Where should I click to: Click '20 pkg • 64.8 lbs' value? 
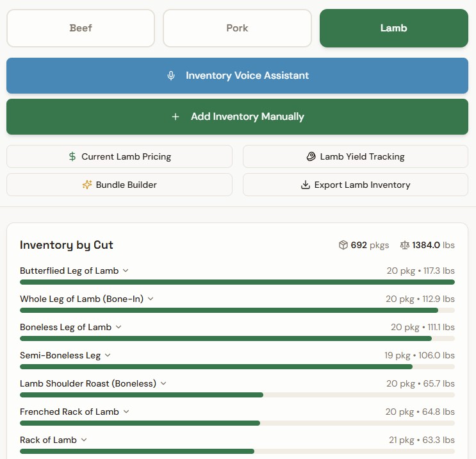pyautogui.click(x=420, y=412)
